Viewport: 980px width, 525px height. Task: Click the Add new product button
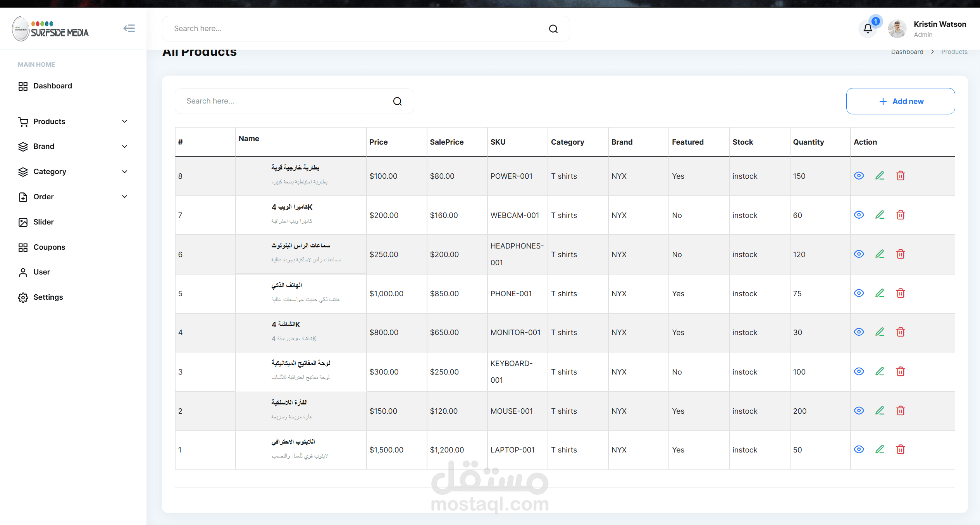[900, 102]
